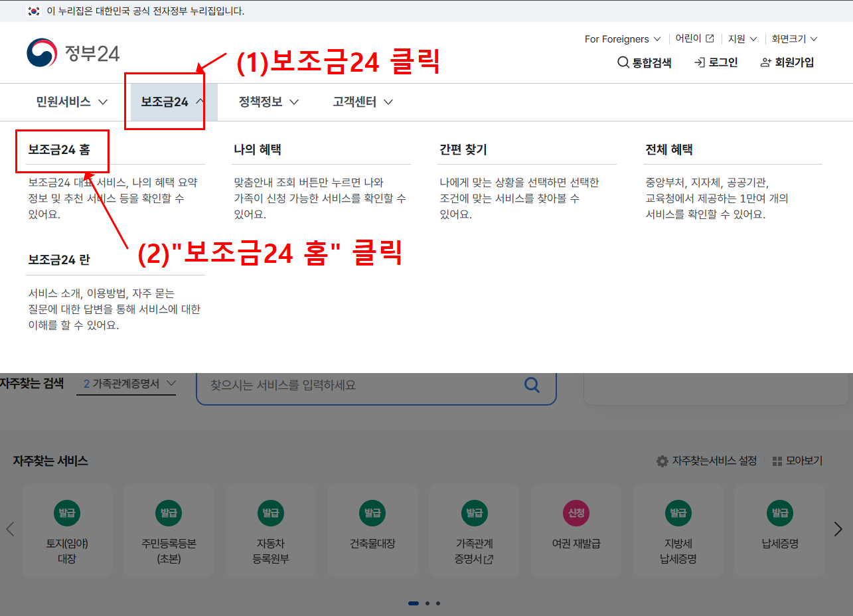Expand the 가족관계증명서 frequent search dropdown
This screenshot has height=616, width=853.
[x=126, y=384]
